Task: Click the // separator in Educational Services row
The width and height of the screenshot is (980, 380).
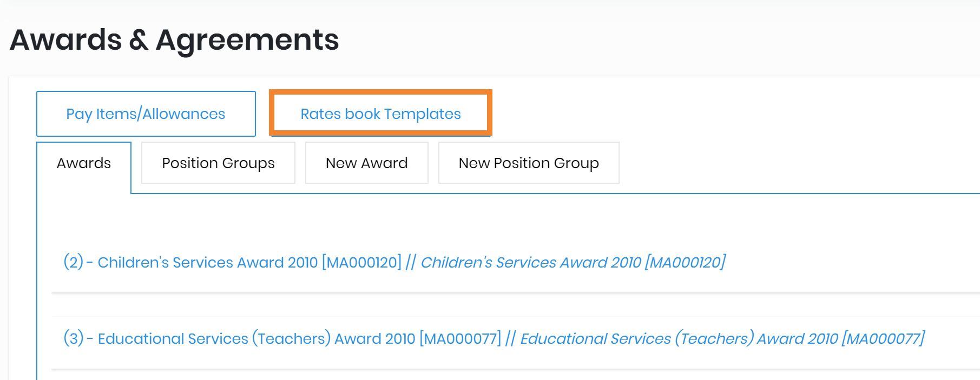Action: click(510, 339)
